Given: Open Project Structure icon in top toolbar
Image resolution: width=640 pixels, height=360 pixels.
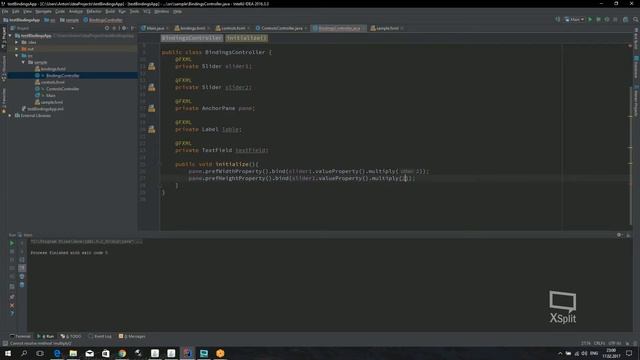Looking at the screenshot, I should 625,20.
